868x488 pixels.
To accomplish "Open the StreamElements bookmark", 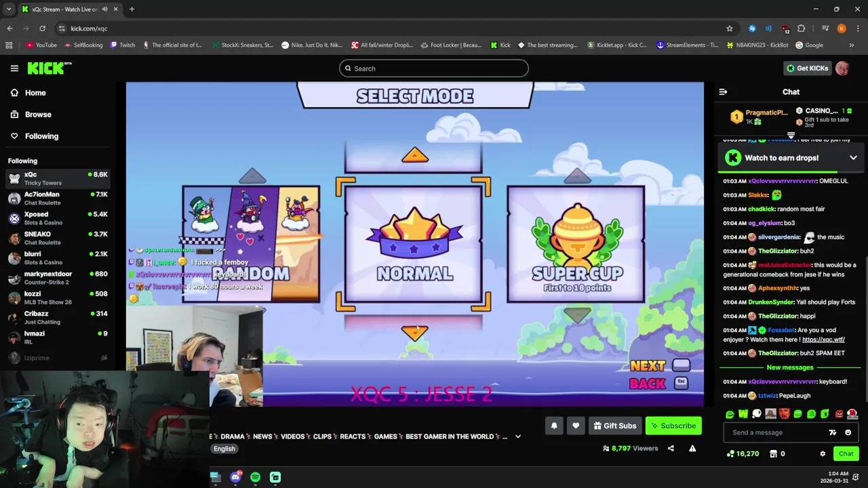I will tap(687, 45).
